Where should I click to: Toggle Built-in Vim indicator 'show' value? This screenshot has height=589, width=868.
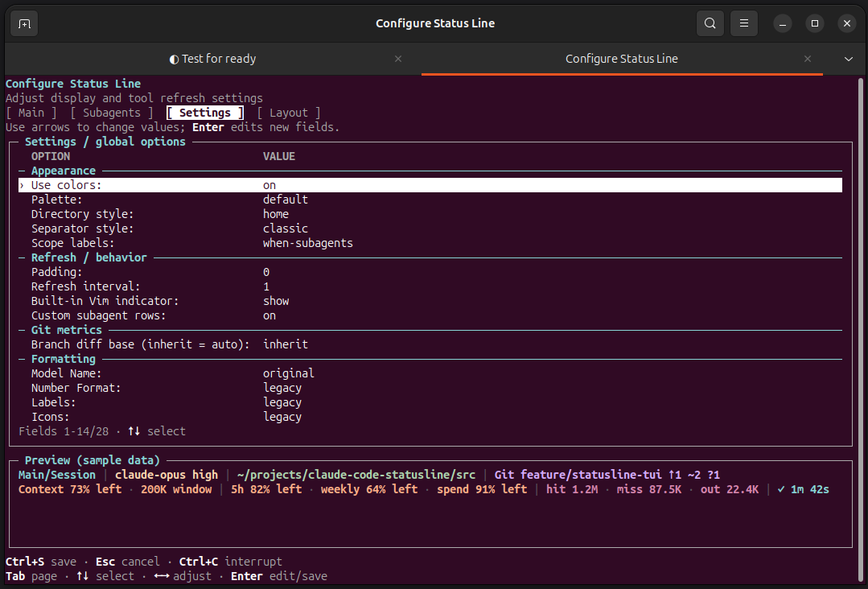pyautogui.click(x=276, y=301)
